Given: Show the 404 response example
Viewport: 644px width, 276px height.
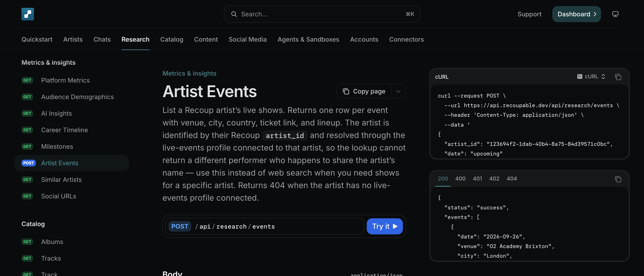Looking at the screenshot, I should (x=511, y=178).
